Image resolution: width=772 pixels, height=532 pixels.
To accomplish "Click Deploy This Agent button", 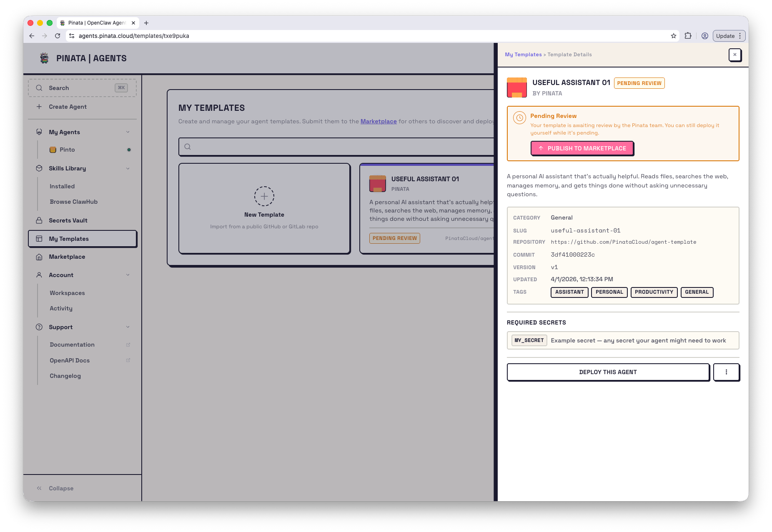I will (x=608, y=372).
